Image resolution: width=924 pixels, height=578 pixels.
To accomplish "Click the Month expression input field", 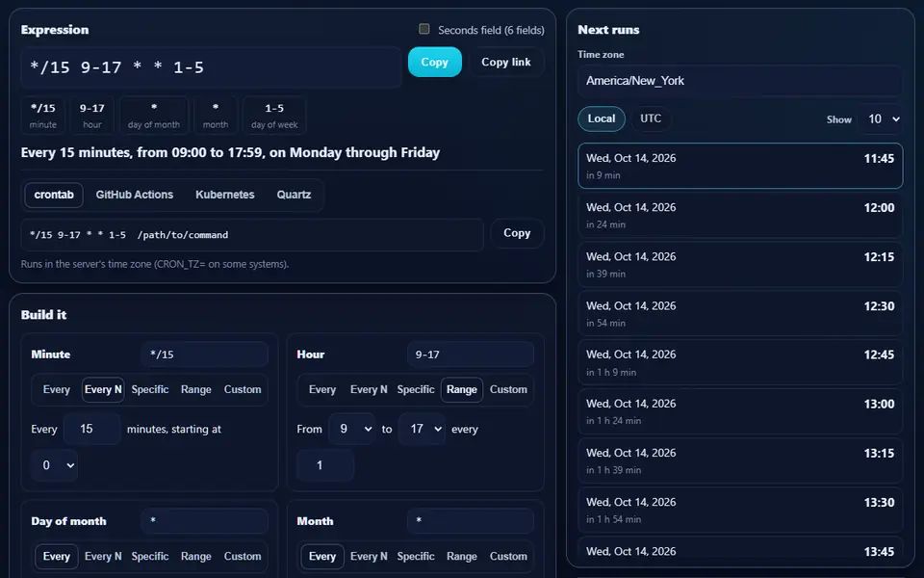I will tap(471, 521).
